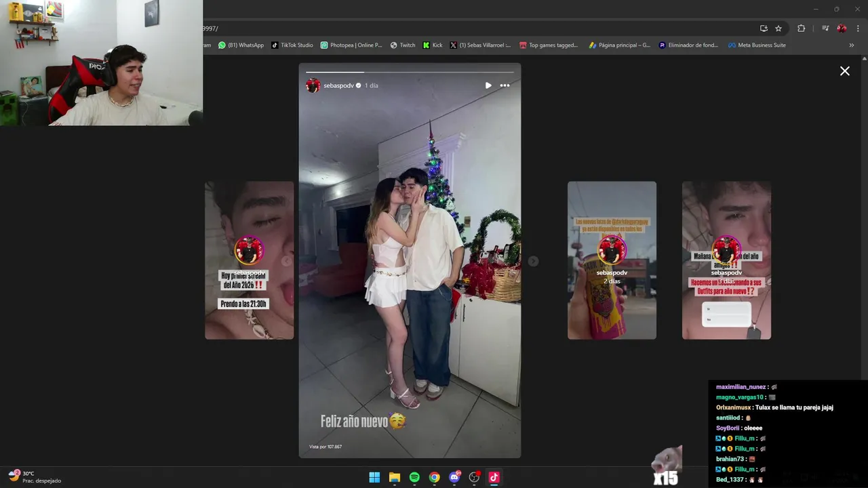Click the install app icon in the address bar

[764, 28]
